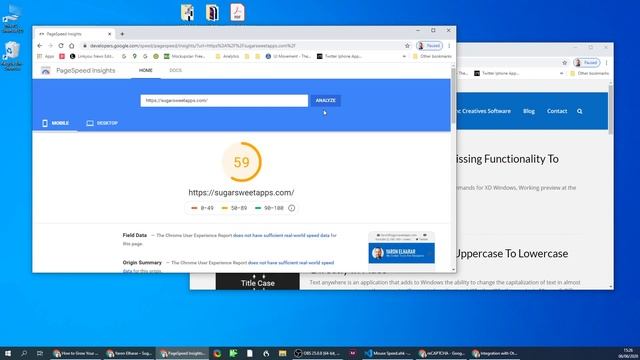Screen dimensions: 640x360
Task: Click the taskbar clock and date
Action: [628, 353]
